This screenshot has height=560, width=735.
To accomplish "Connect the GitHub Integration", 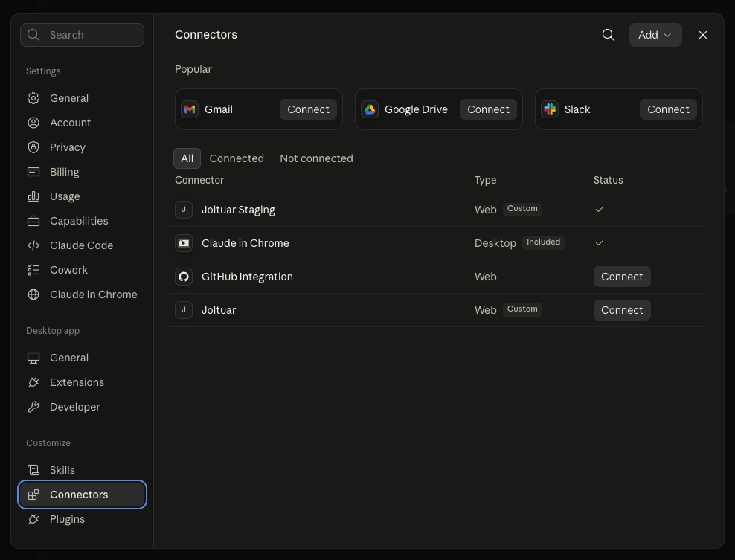I will (x=622, y=277).
